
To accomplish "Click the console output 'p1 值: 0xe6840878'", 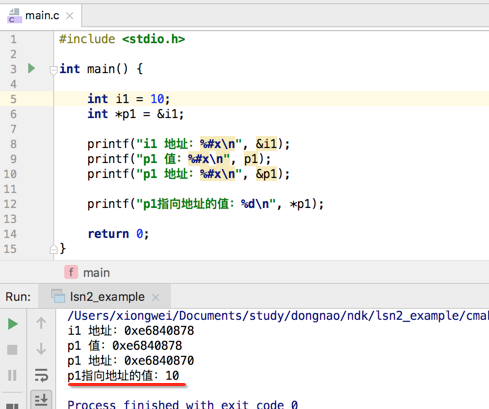I will pyautogui.click(x=125, y=346).
